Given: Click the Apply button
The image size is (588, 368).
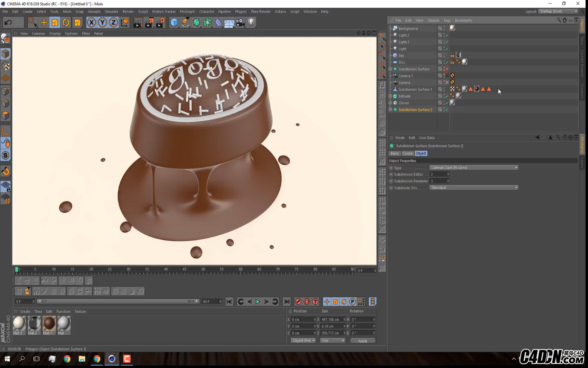Looking at the screenshot, I should 363,341.
